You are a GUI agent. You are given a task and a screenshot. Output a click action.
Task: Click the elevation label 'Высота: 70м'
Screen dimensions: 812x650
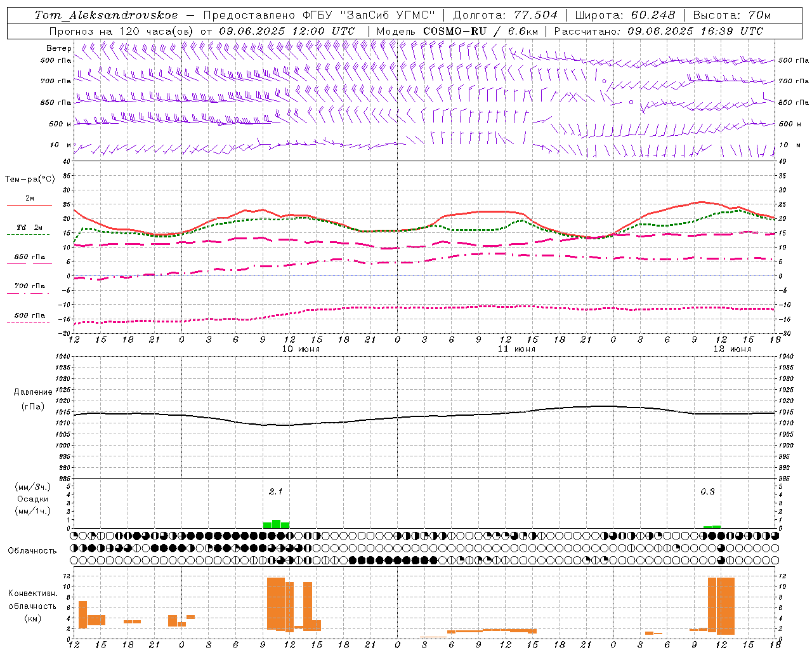732,15
